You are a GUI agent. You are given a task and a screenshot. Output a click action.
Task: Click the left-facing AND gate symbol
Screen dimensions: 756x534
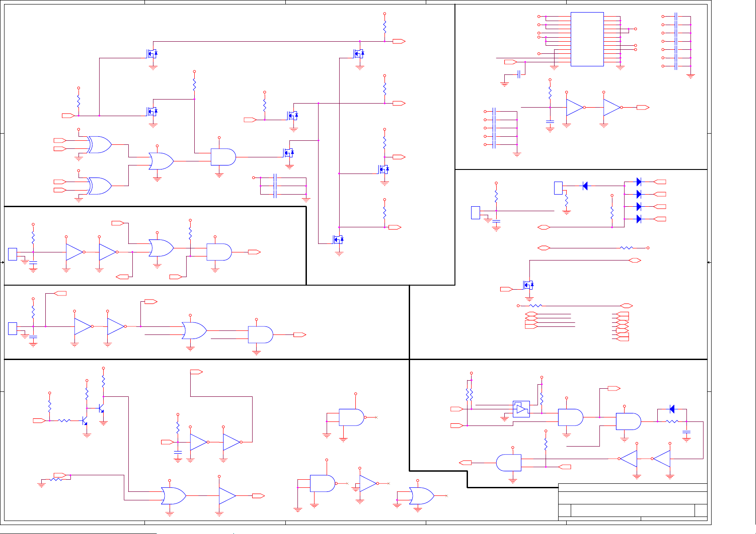(509, 463)
